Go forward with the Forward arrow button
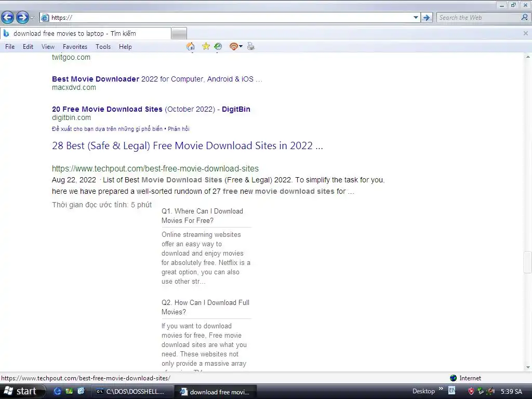The width and height of the screenshot is (532, 399). (x=22, y=17)
